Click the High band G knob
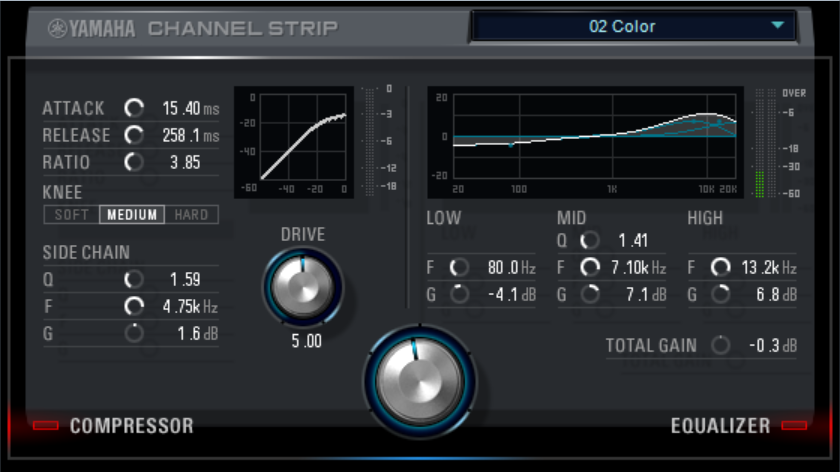 pyautogui.click(x=721, y=294)
